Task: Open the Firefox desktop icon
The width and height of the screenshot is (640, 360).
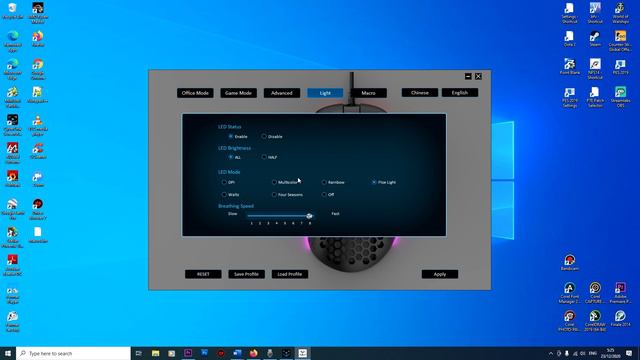Action: pos(38,39)
